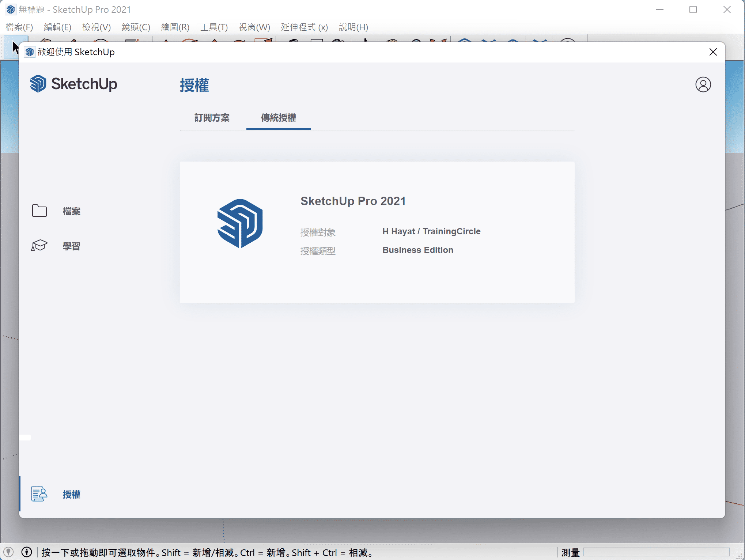Click the 授權 license icon in sidebar
Viewport: 745px width, 560px height.
point(39,494)
